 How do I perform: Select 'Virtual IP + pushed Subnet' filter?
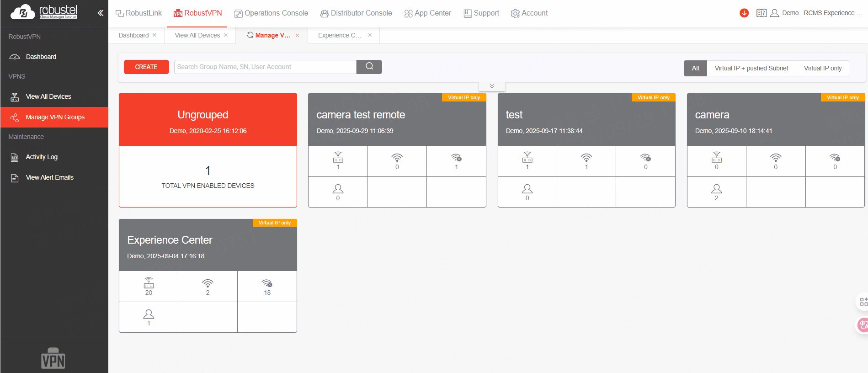point(751,68)
